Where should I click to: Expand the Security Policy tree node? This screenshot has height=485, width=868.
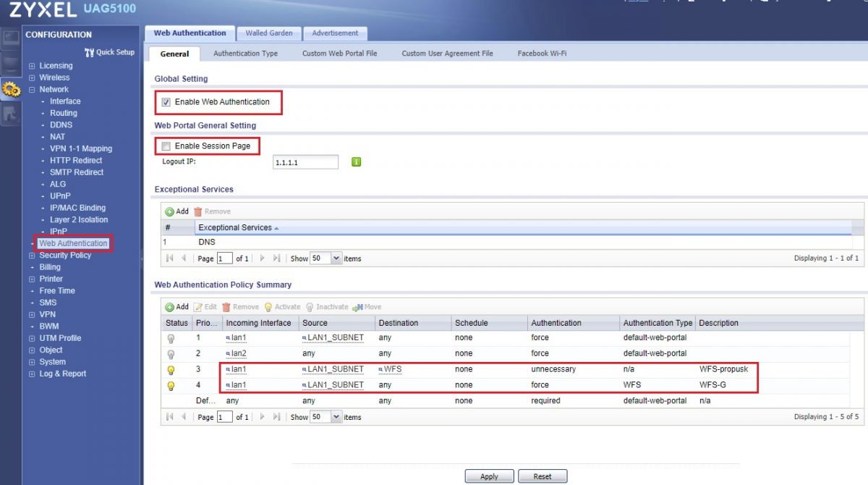click(32, 256)
